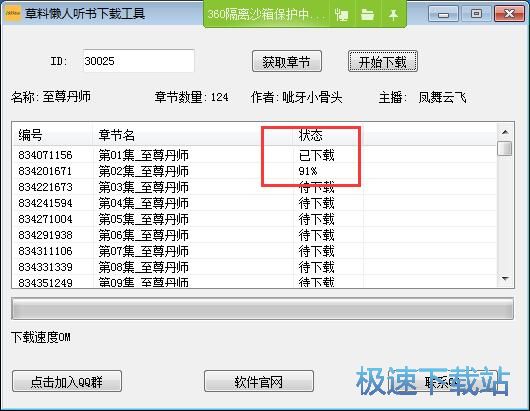The width and height of the screenshot is (530, 411).
Task: Maximize the download tool window
Action: click(x=476, y=14)
